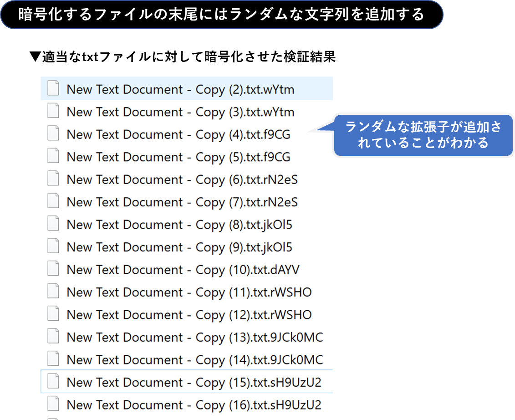Select file New Text Document - Copy (11).txt.rWSHO

(189, 292)
